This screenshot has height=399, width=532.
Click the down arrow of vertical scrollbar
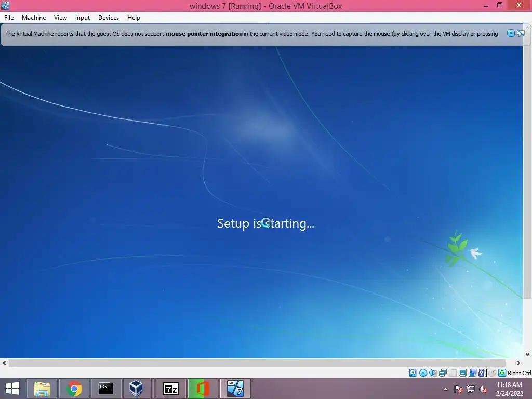click(x=528, y=354)
